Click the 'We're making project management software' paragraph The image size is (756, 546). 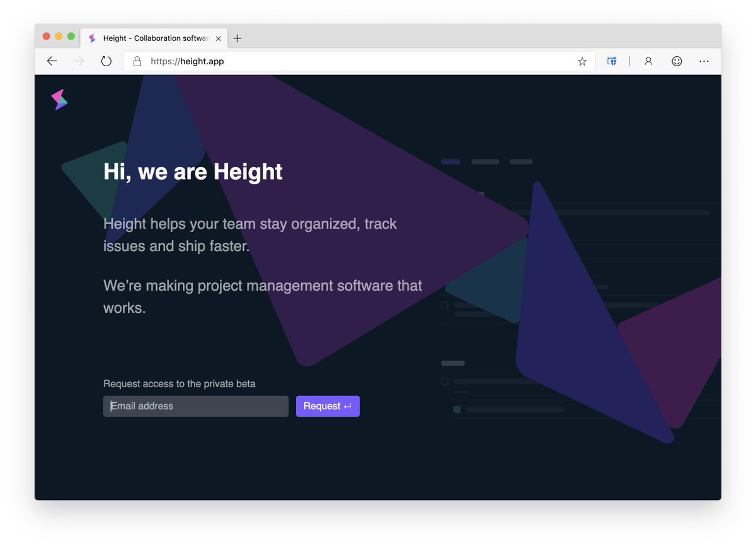pos(263,296)
